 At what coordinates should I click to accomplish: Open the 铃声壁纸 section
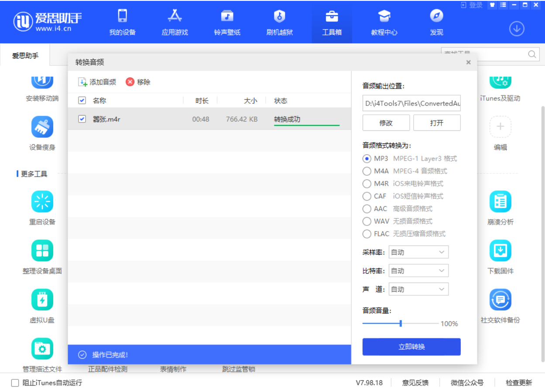227,22
